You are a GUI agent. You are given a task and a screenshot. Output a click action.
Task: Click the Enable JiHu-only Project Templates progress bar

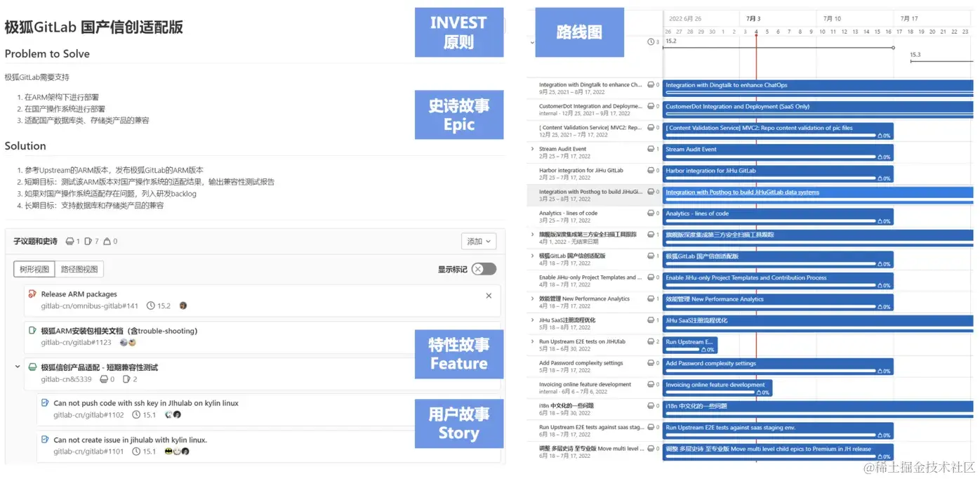pyautogui.click(x=770, y=285)
